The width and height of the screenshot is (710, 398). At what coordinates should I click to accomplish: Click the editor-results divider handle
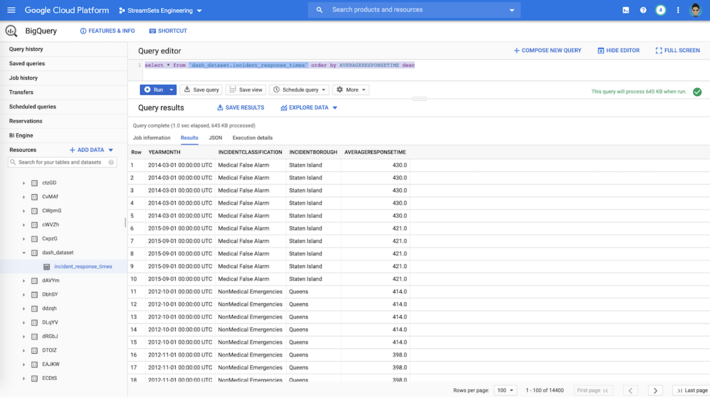click(419, 98)
